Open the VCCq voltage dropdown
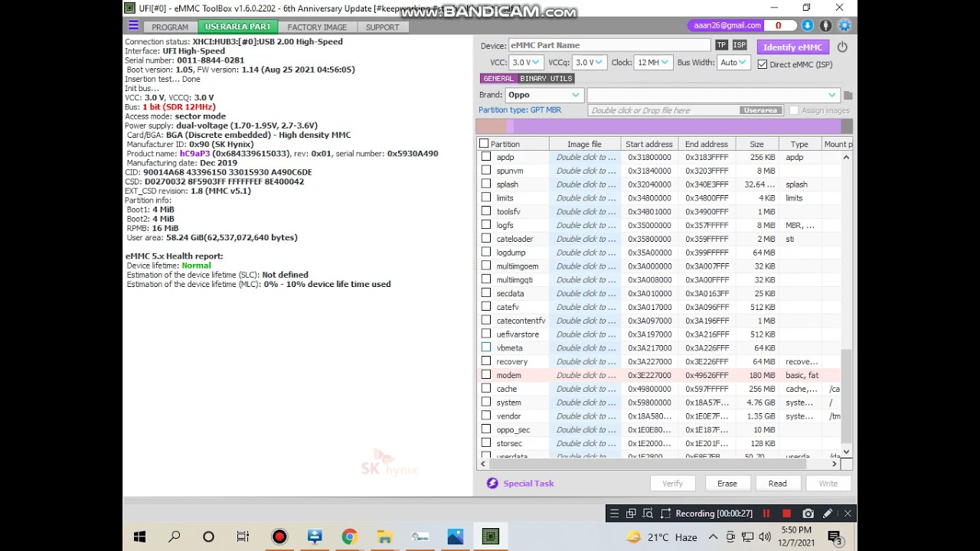Screen dimensions: 980x551 [x=590, y=63]
